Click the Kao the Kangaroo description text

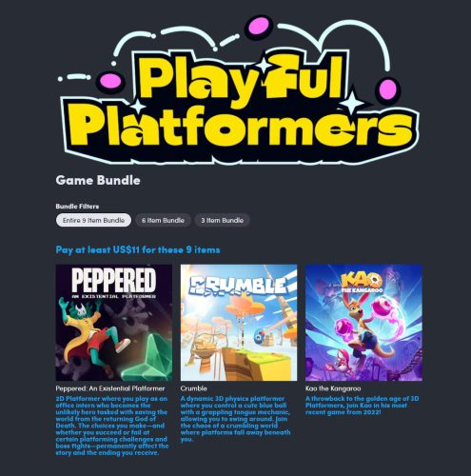[362, 406]
